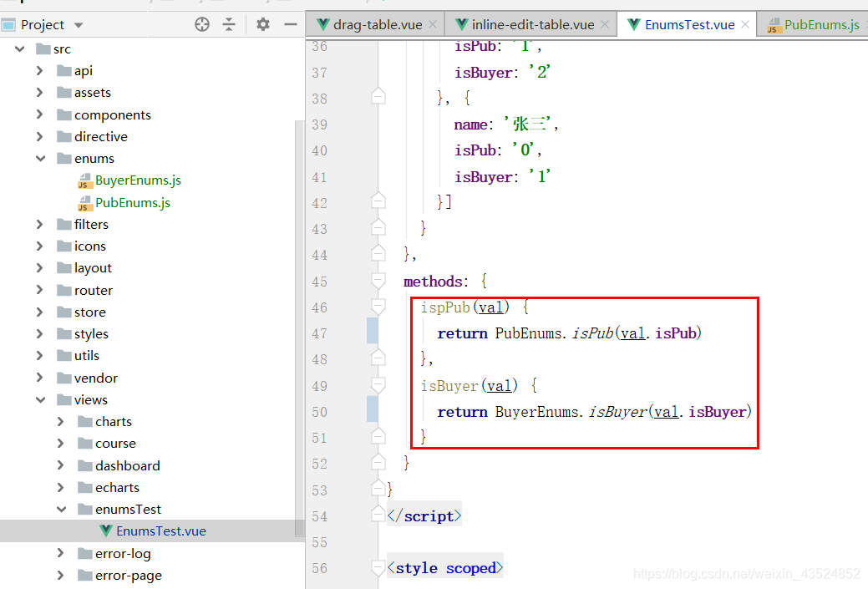The width and height of the screenshot is (868, 589).
Task: Place cursor on 'BuyerEnums' in line 50
Action: [536, 412]
